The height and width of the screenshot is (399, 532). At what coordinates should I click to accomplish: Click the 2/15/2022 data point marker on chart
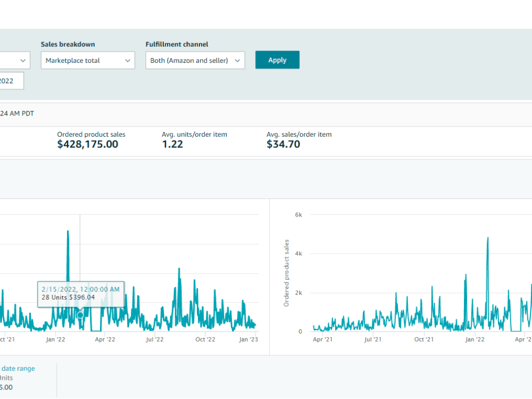click(x=80, y=315)
